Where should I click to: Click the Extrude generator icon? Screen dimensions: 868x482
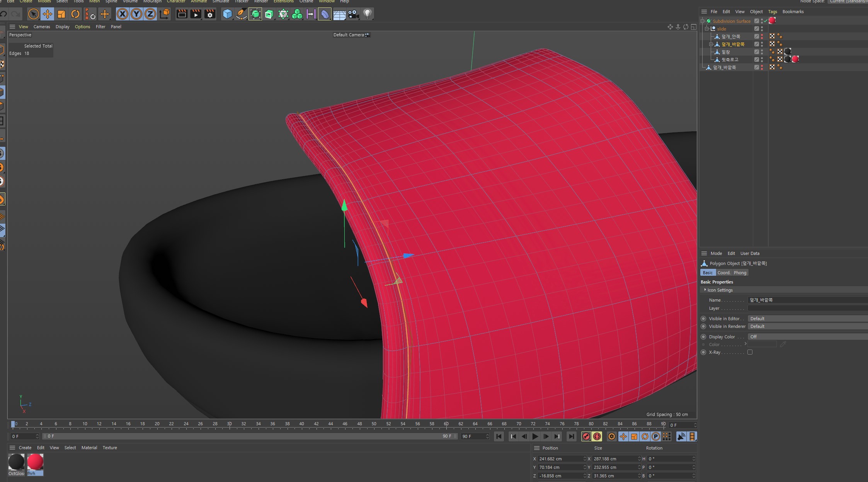(269, 14)
